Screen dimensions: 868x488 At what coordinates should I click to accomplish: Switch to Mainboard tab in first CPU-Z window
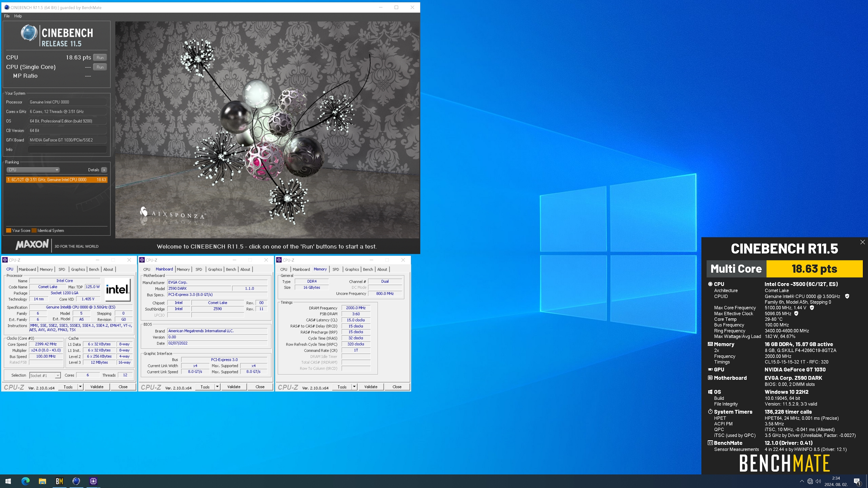point(27,269)
